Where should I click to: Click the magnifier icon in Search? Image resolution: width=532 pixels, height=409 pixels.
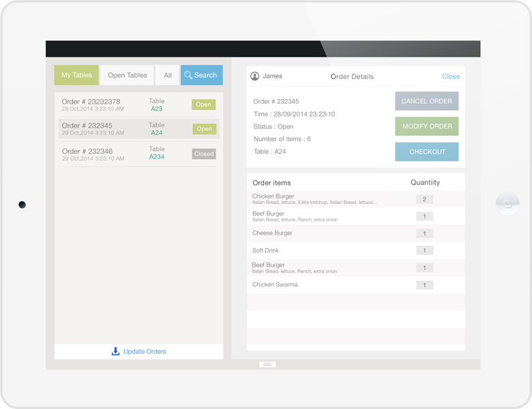point(188,75)
